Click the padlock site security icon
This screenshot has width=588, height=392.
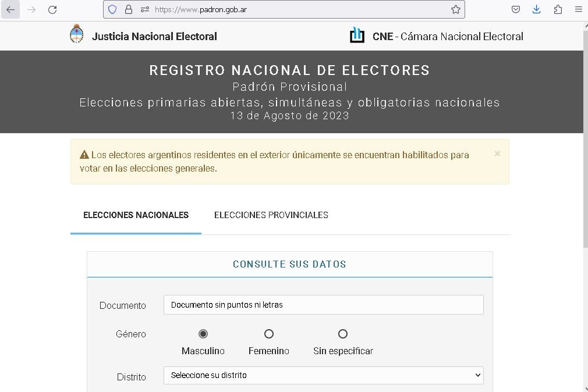[129, 9]
